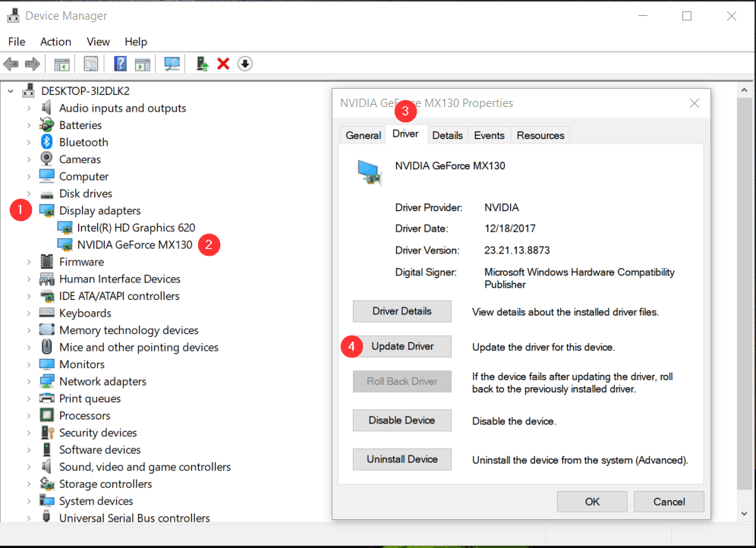Click the Update device driver toolbar icon
Image resolution: width=756 pixels, height=548 pixels.
202,64
